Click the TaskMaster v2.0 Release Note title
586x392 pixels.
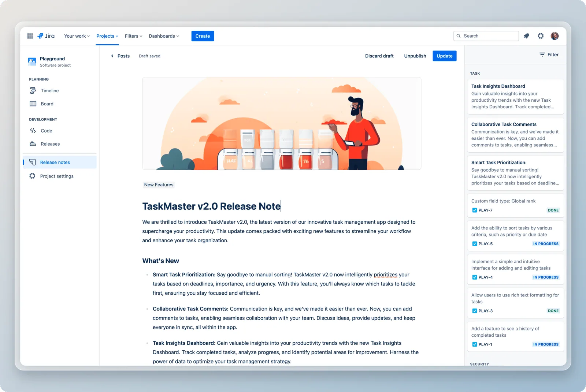[211, 206]
